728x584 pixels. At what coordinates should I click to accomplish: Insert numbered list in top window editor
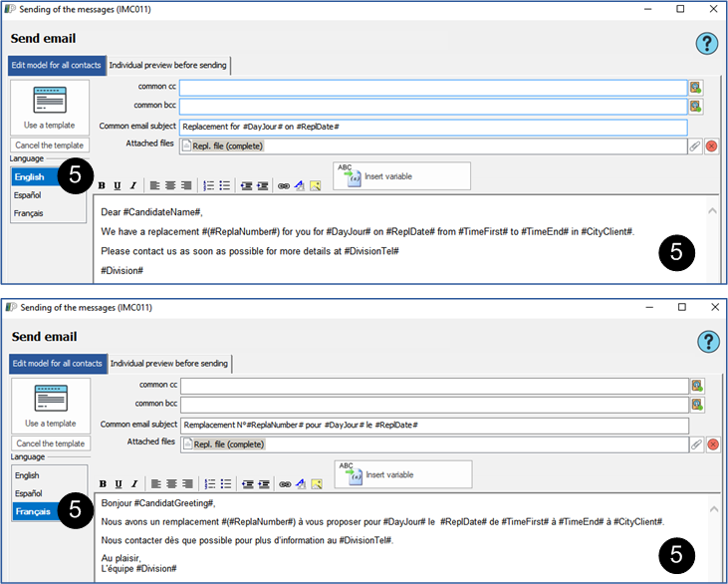(x=209, y=185)
